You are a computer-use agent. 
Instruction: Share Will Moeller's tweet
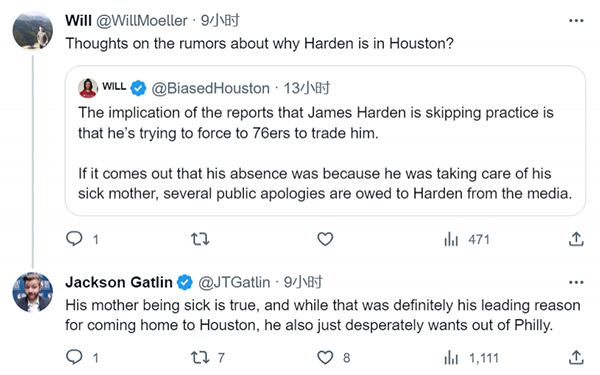tap(576, 239)
